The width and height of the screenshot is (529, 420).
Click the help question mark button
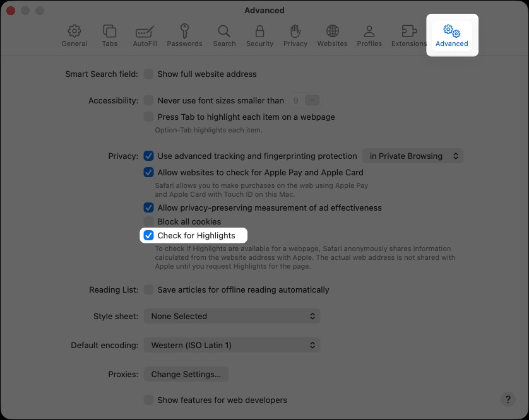(x=508, y=400)
